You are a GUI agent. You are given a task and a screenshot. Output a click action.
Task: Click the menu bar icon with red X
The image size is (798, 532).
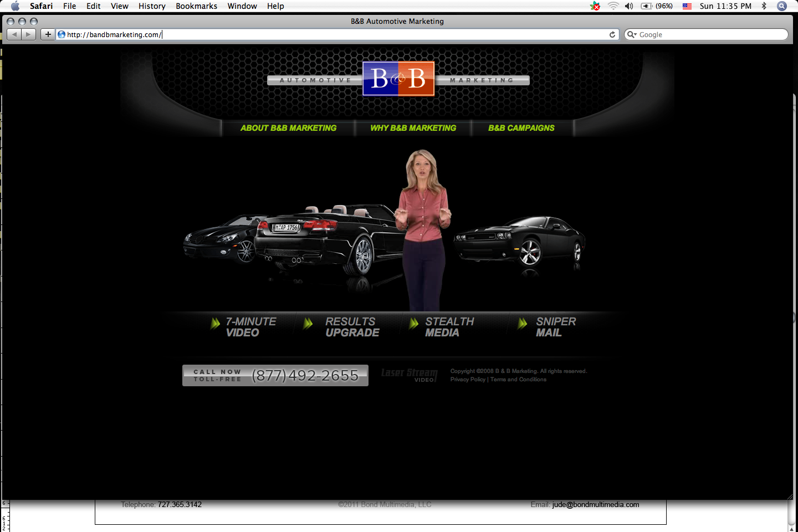[x=595, y=6]
